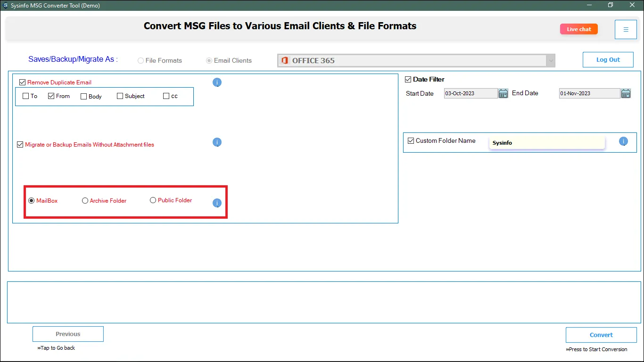Screen dimensions: 644x362
Task: Click the Start Date label
Action: [x=420, y=93]
